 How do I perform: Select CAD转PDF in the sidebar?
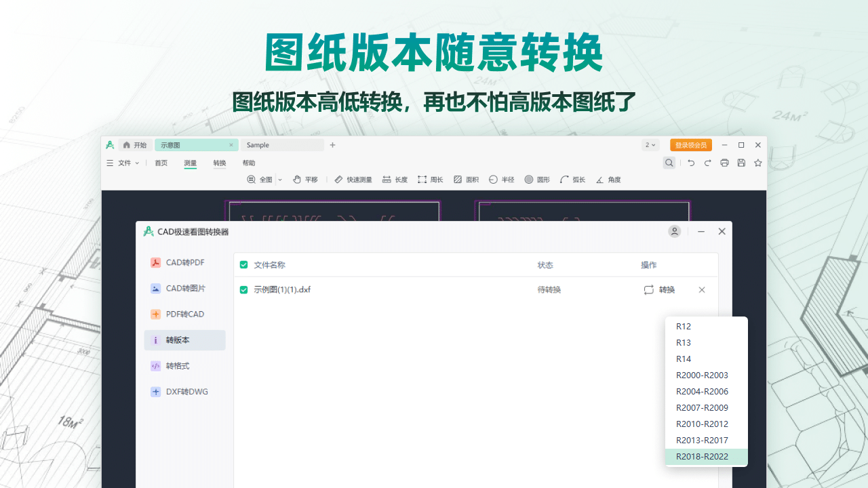pos(184,263)
